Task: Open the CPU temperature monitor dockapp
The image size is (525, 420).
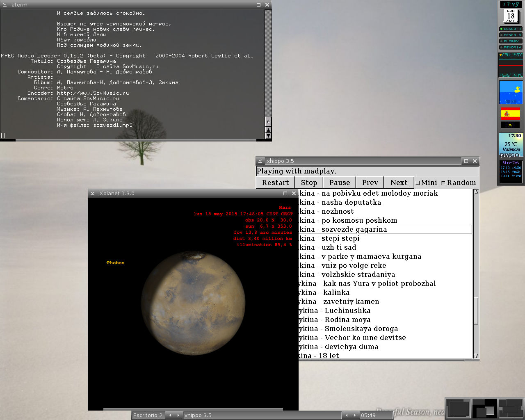Action: pos(511,65)
